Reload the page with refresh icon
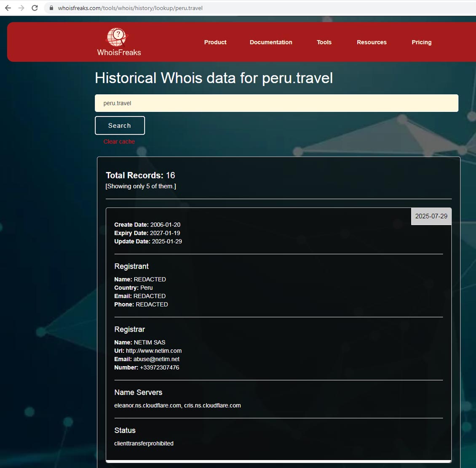 click(x=35, y=8)
